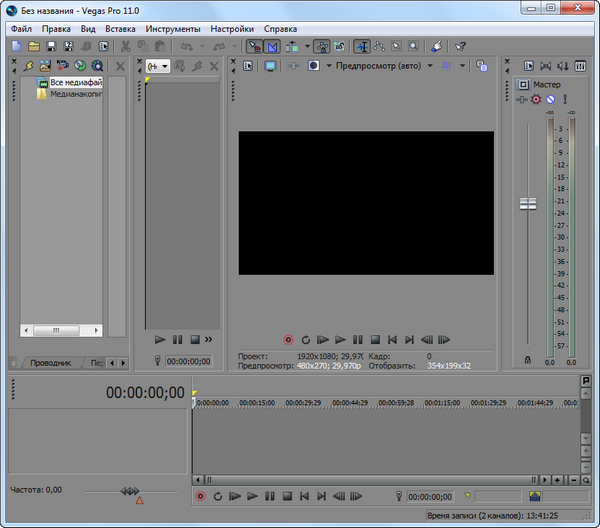
Task: Click the video preview external monitor icon
Action: [x=270, y=66]
